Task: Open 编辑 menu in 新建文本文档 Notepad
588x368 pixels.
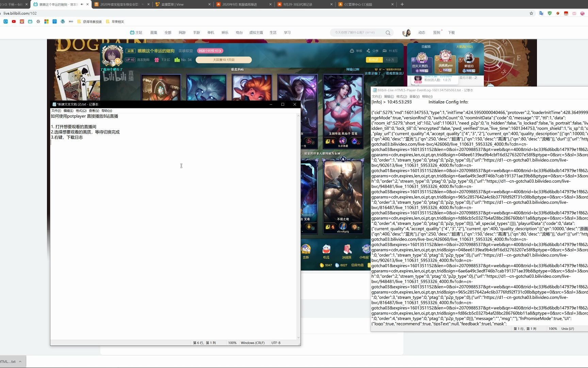Action: [68, 111]
